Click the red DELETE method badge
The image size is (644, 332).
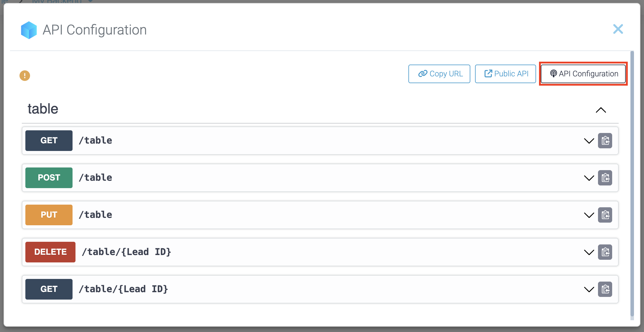click(50, 252)
